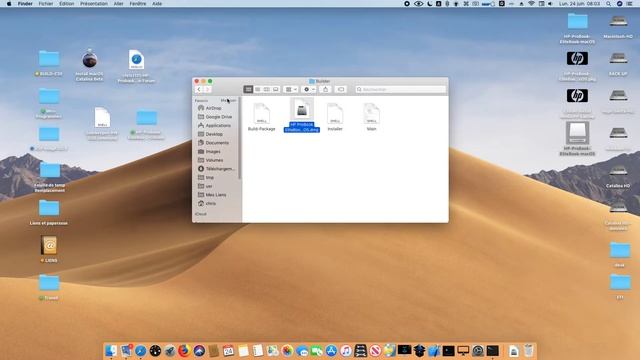
Task: Focus the Finder search field
Action: tap(400, 89)
